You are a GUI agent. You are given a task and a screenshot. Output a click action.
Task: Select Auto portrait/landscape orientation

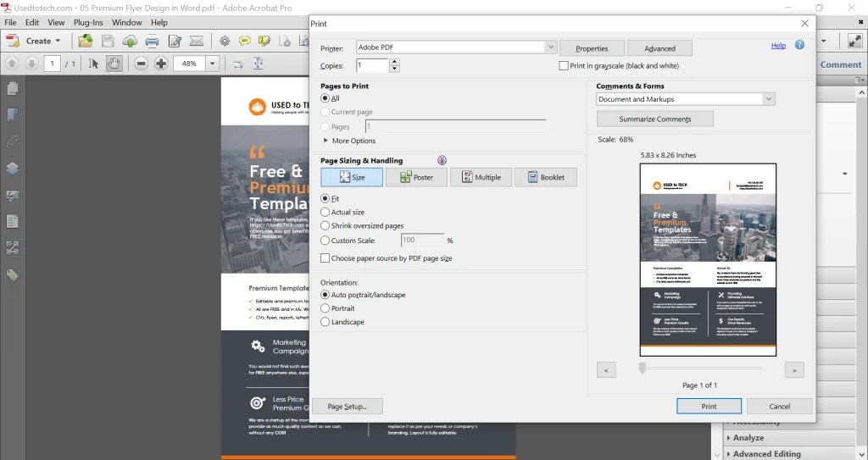point(325,295)
